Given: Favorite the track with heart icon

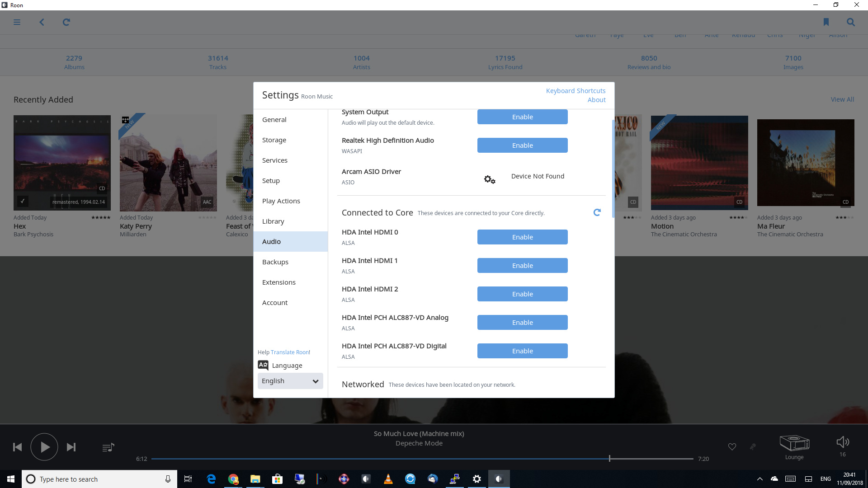Looking at the screenshot, I should tap(732, 447).
